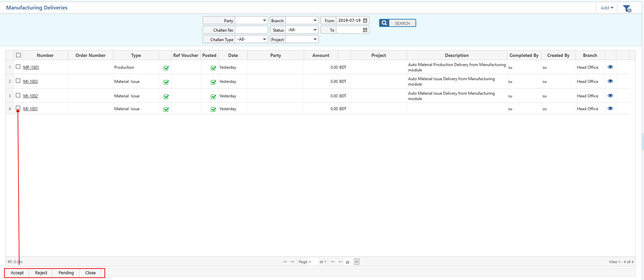Viewport: 644px width, 280px height.
Task: Open the Add menu
Action: point(607,8)
